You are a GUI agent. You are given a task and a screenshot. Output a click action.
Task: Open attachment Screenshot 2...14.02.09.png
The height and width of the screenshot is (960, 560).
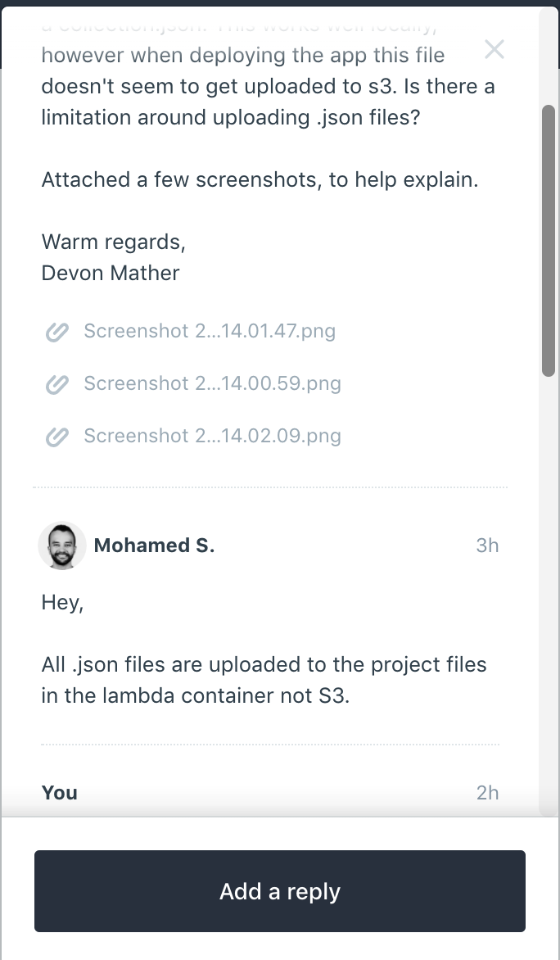212,437
